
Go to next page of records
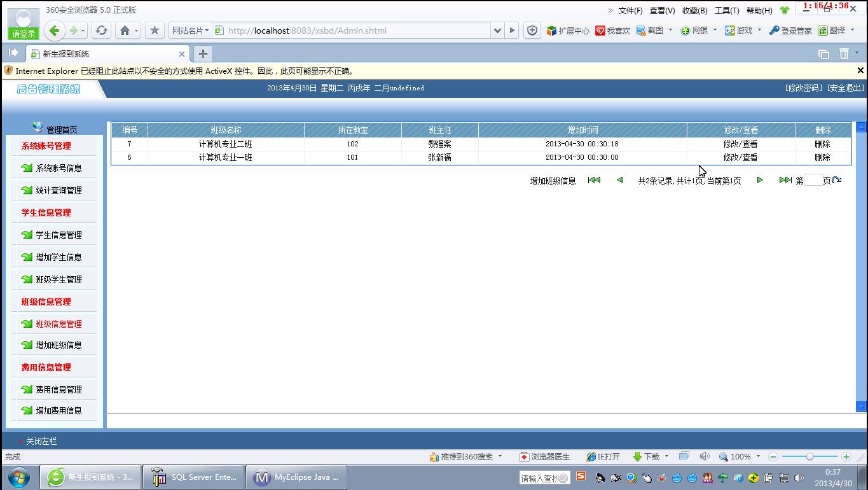coord(760,180)
